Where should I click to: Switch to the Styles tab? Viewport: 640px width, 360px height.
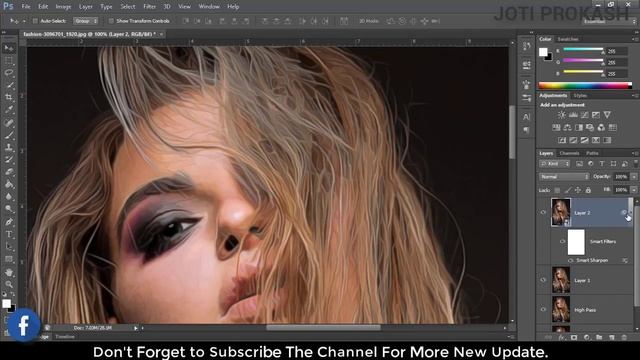580,96
